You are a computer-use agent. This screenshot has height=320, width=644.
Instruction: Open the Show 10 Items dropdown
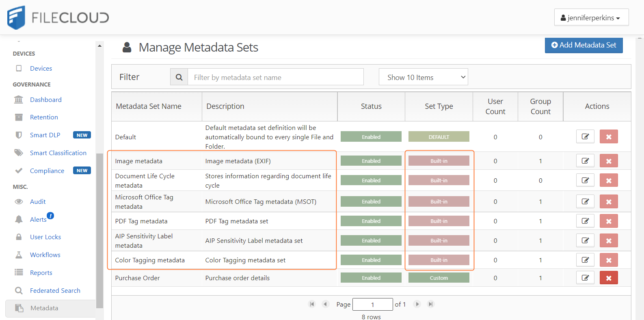click(423, 77)
